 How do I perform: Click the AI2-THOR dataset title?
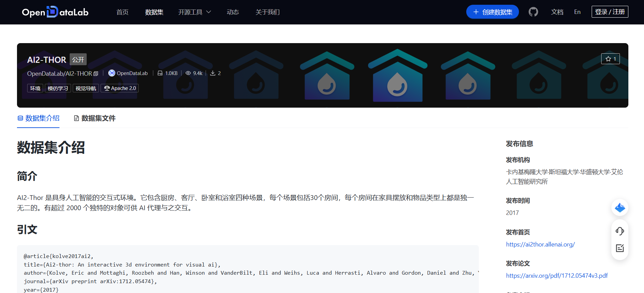(47, 60)
